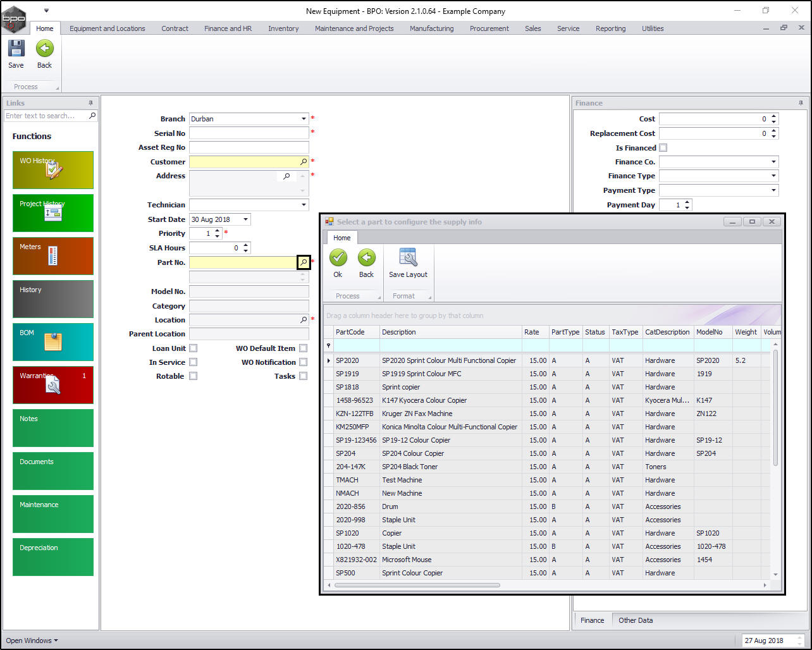Open the BOM function tile
This screenshot has width=812, height=650.
coord(52,341)
